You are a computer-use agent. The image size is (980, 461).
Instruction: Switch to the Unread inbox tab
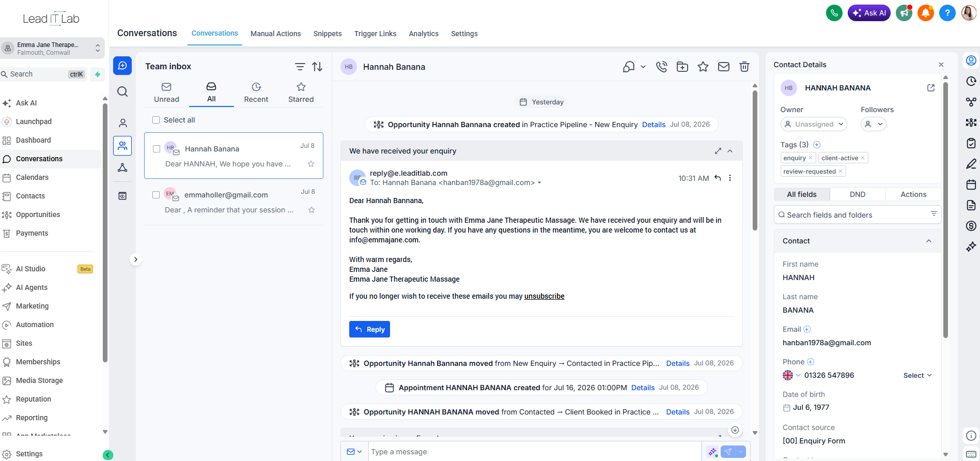(166, 93)
